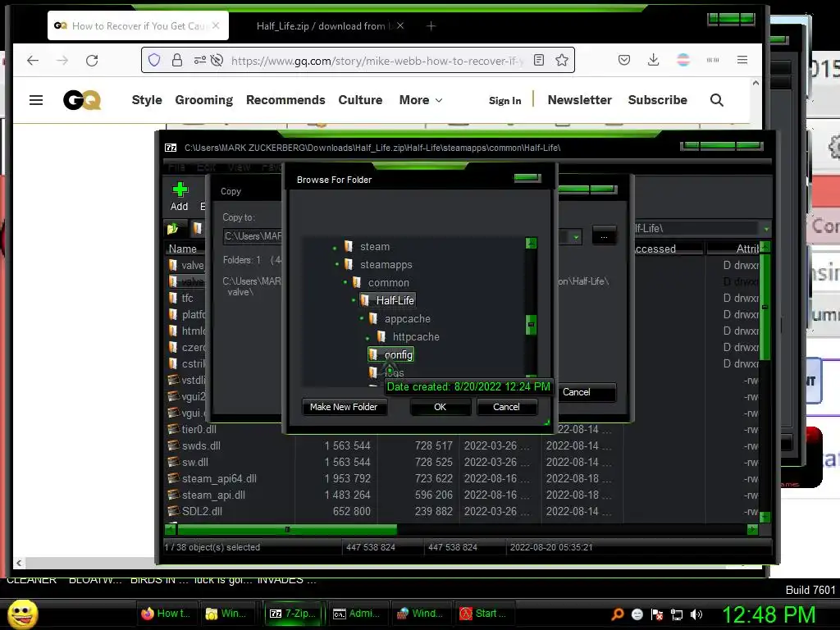Close the Half_Life.zip tab

point(400,25)
